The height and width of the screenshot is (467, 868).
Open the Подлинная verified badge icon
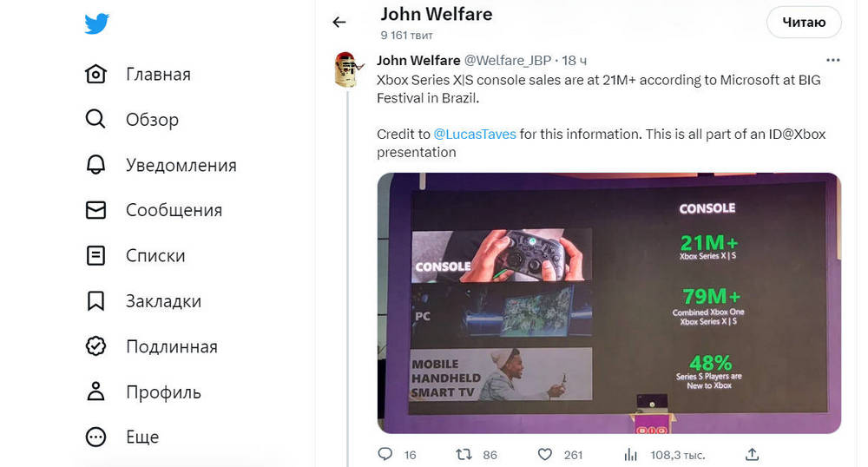coord(95,345)
